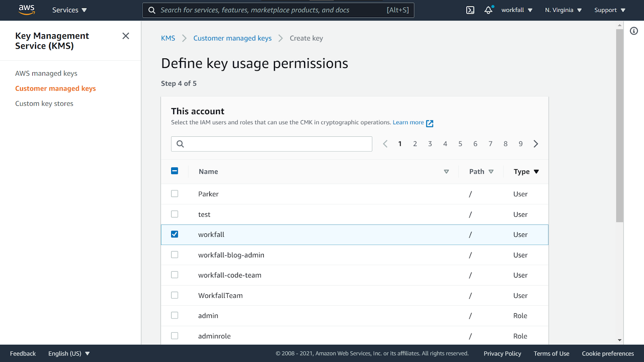Select the WorkfallTeam row name

pos(220,296)
